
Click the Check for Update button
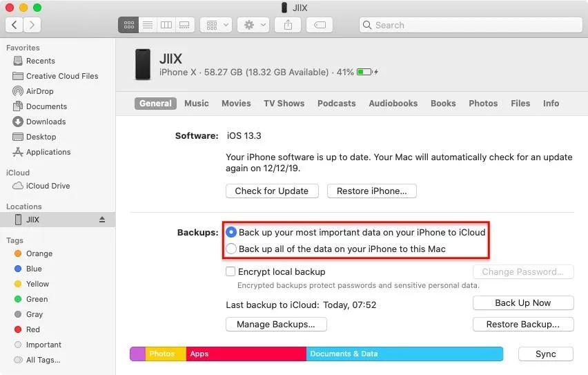pyautogui.click(x=272, y=191)
